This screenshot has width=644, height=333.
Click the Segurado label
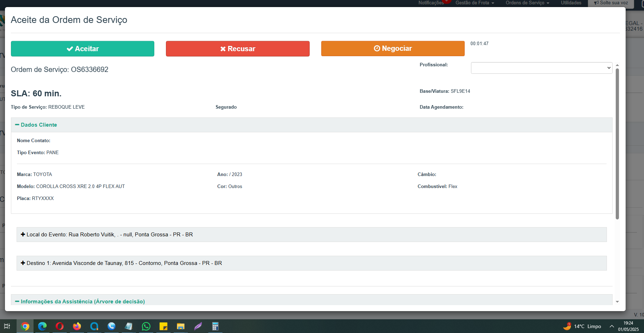point(226,107)
